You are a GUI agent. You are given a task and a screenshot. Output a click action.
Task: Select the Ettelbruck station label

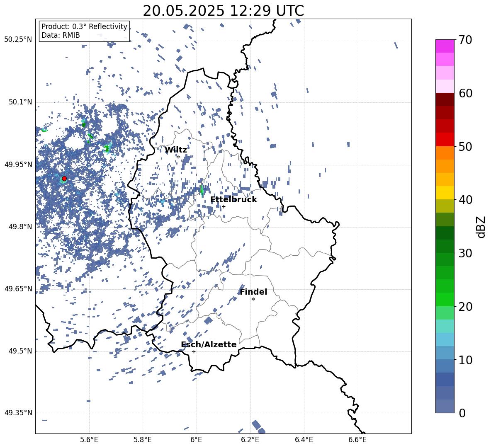click(x=233, y=200)
